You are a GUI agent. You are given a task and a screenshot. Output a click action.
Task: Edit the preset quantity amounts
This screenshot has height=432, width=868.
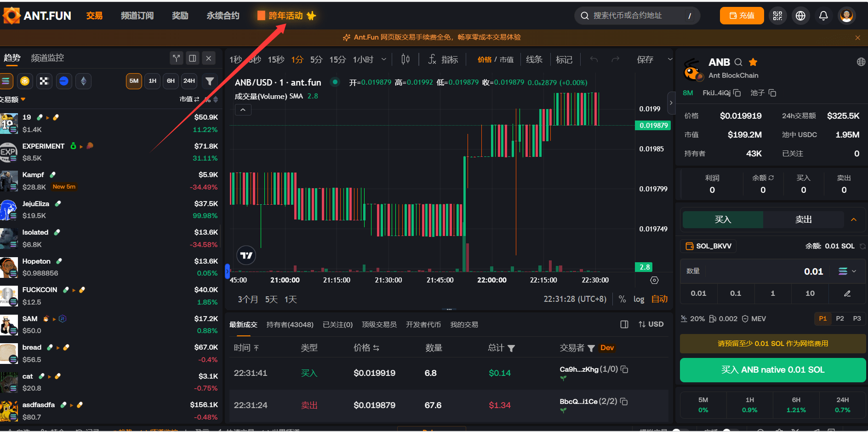847,294
